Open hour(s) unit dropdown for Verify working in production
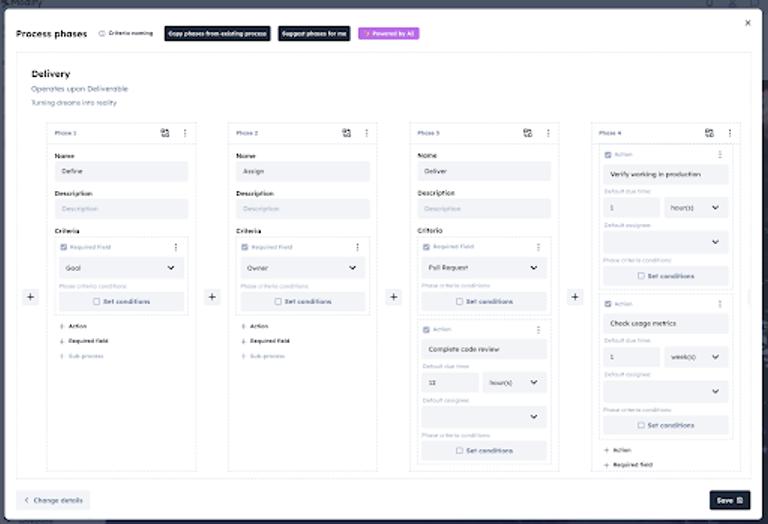This screenshot has width=768, height=524. tap(696, 208)
